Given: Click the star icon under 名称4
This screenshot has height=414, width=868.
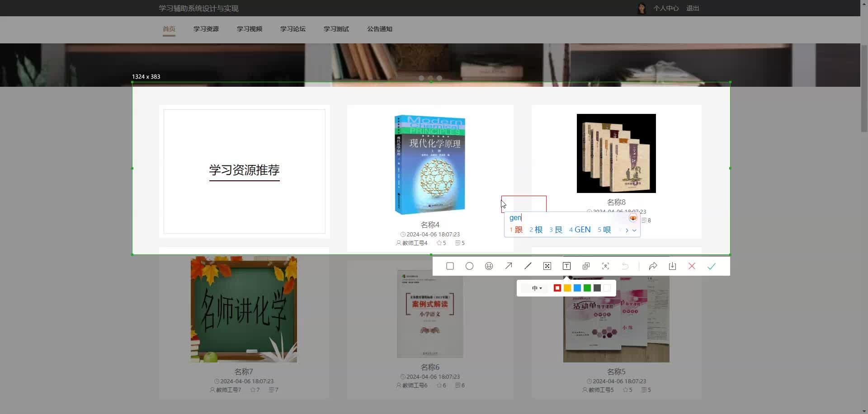Looking at the screenshot, I should (439, 243).
